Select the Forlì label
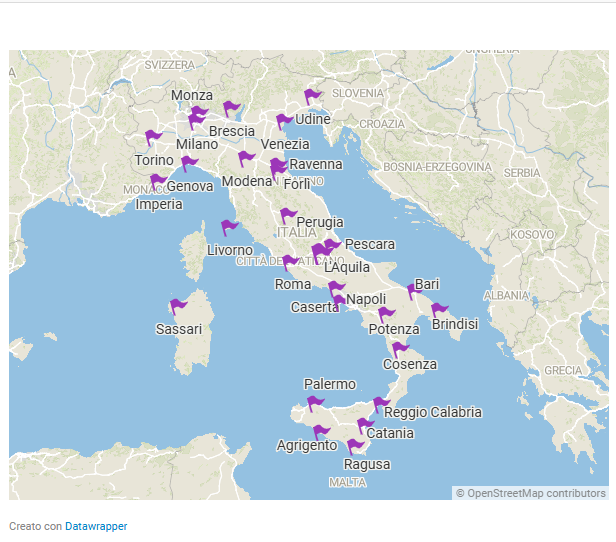 click(x=297, y=184)
